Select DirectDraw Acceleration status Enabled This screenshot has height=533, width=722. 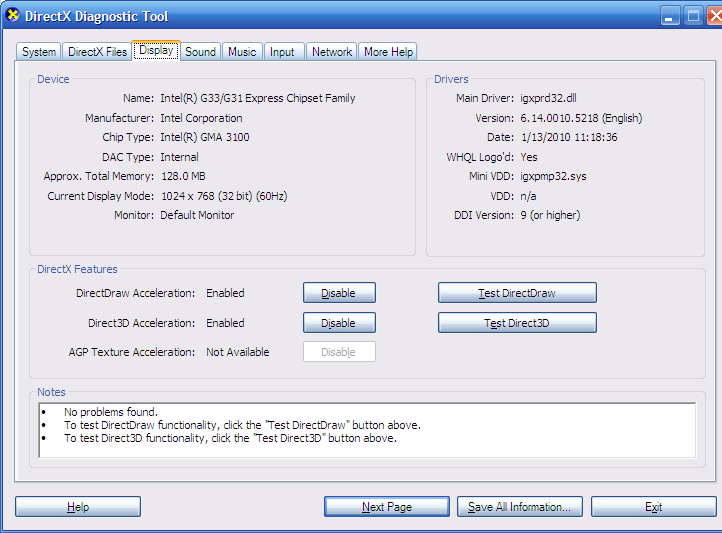(225, 293)
